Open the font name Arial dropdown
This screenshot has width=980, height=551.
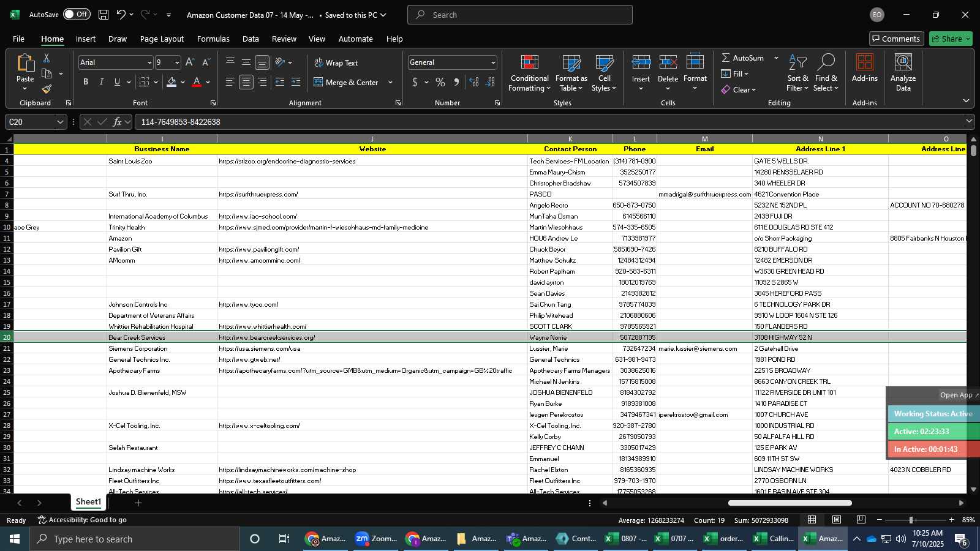pos(149,62)
